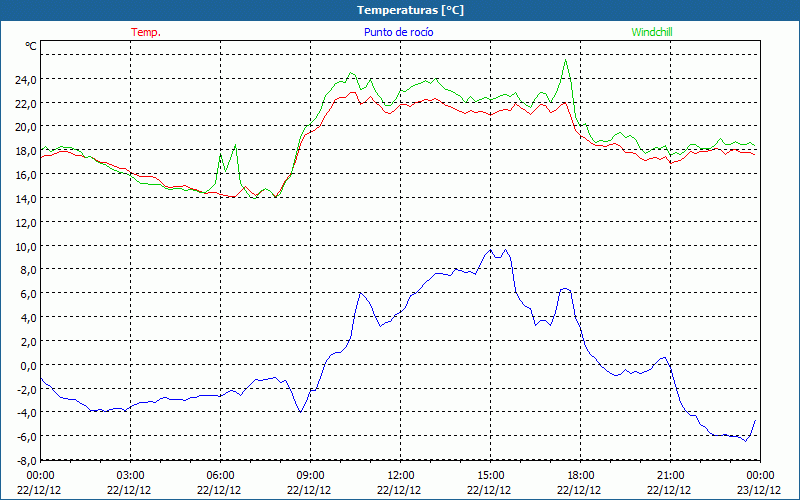Viewport: 800px width, 500px height.
Task: Click the '12,0' y-axis value
Action: point(26,223)
